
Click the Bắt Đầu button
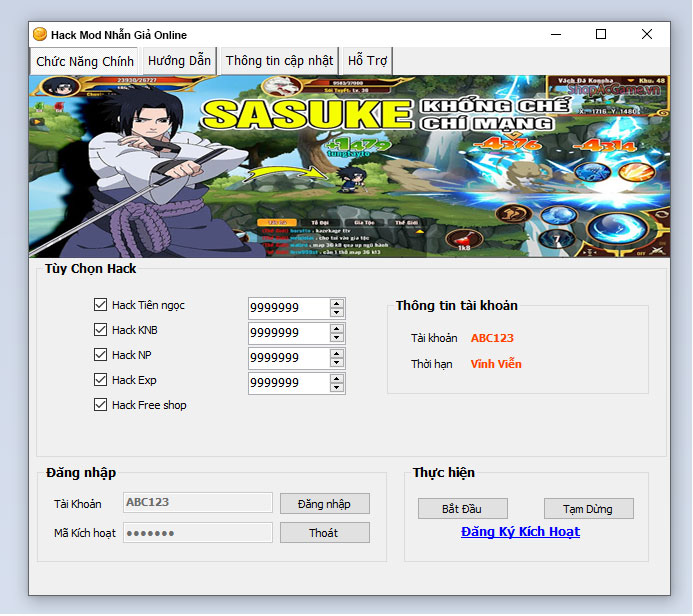(462, 509)
